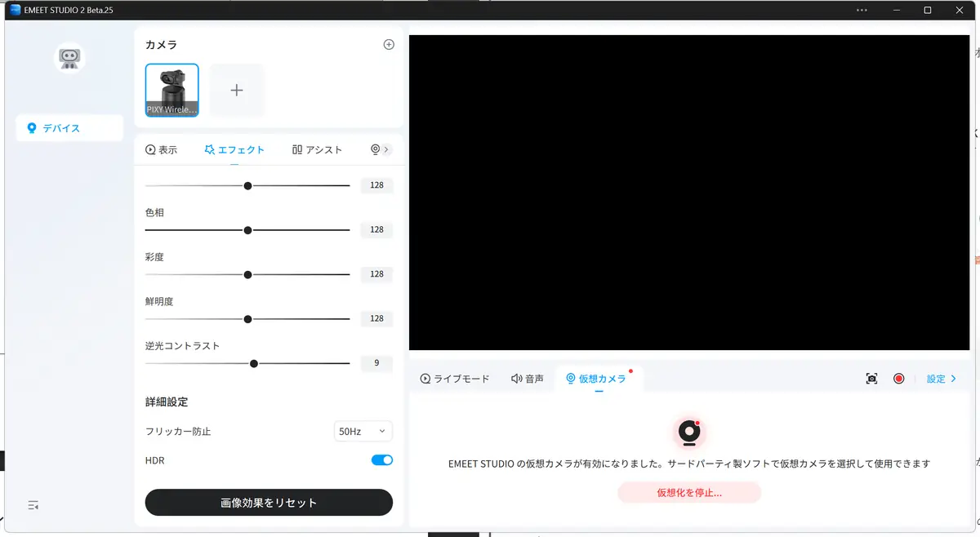Click the 逆光コントラスト value field 9
This screenshot has width=980, height=537.
(x=376, y=363)
